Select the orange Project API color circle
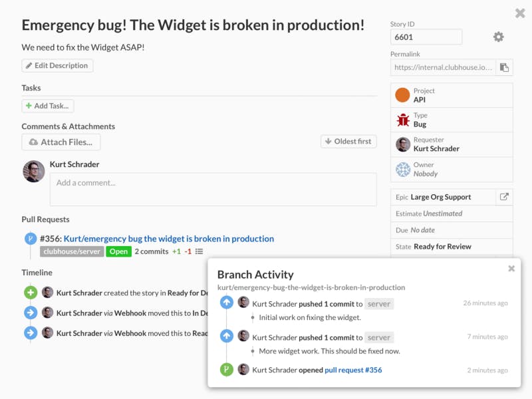This screenshot has width=532, height=399. tap(403, 95)
